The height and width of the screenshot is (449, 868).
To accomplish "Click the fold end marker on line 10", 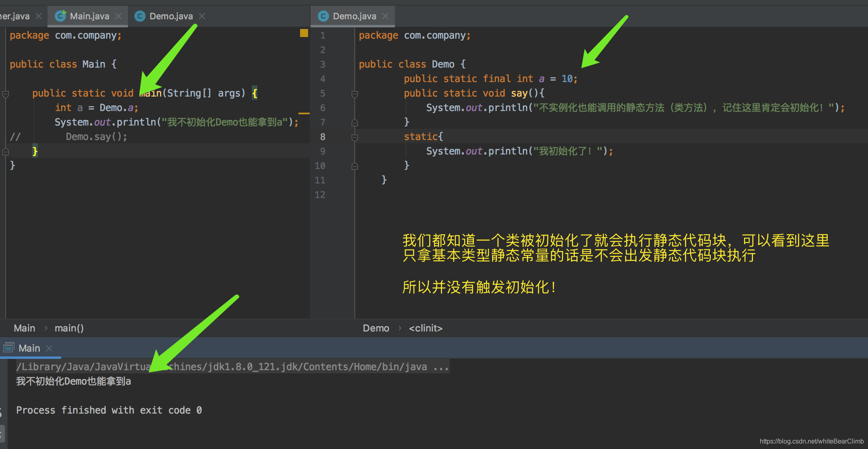I will pyautogui.click(x=354, y=166).
